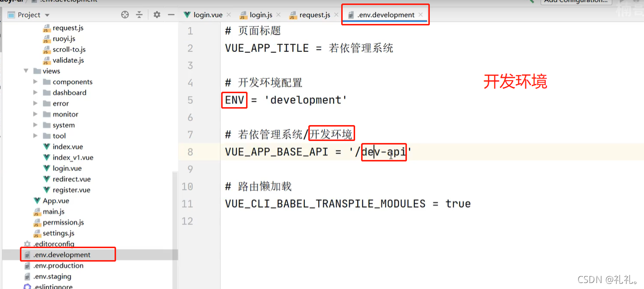644x289 pixels.
Task: Open register.vue in the project tree
Action: point(72,190)
